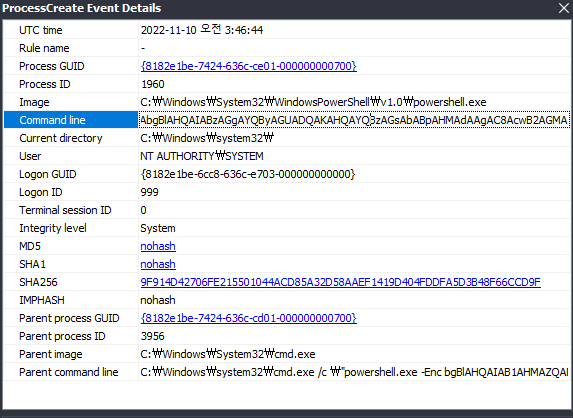Select the Logon ID label
573x418 pixels.
41,192
